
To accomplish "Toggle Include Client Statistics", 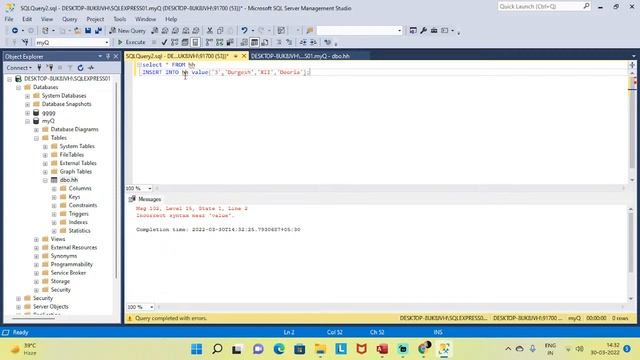I will 230,42.
